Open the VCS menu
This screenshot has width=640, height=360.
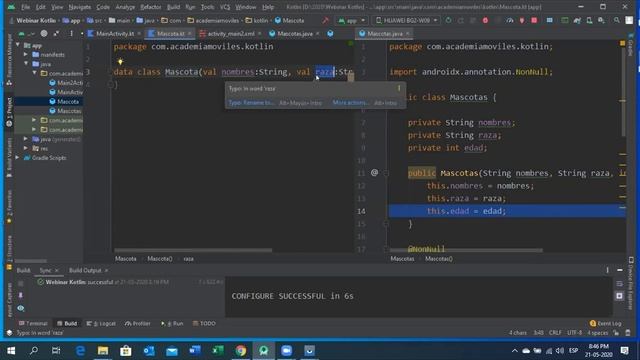pyautogui.click(x=225, y=7)
